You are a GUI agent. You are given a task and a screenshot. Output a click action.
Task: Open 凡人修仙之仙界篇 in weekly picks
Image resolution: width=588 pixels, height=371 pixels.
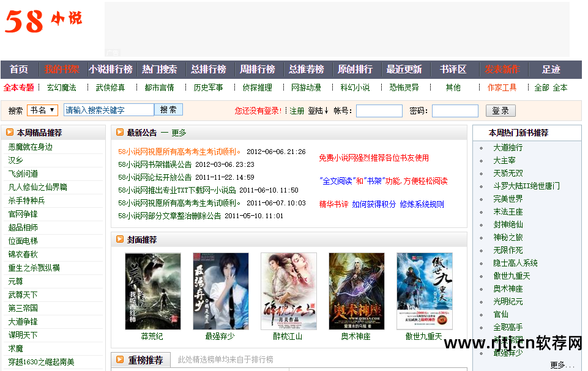click(37, 188)
